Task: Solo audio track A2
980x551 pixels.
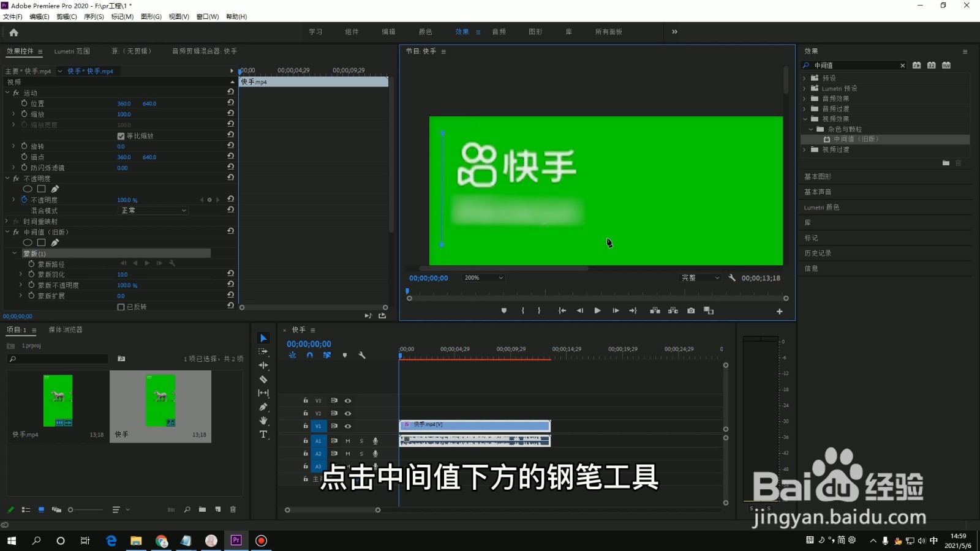Action: pyautogui.click(x=361, y=454)
